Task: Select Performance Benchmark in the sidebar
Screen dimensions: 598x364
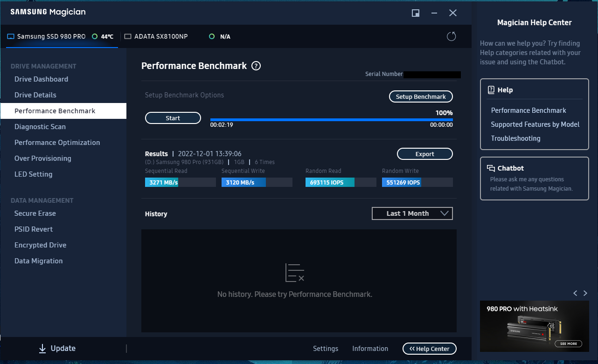Action: click(x=63, y=111)
